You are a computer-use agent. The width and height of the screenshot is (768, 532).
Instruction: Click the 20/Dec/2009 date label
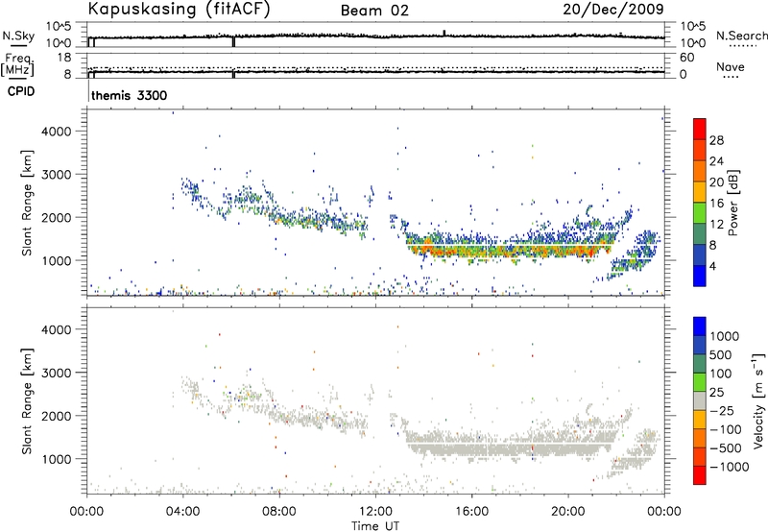(x=613, y=9)
